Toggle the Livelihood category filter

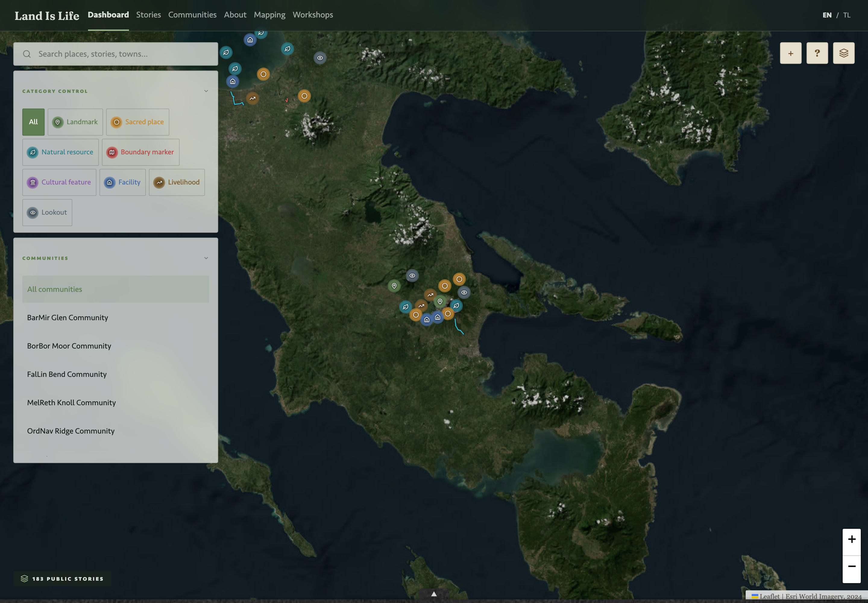[177, 182]
